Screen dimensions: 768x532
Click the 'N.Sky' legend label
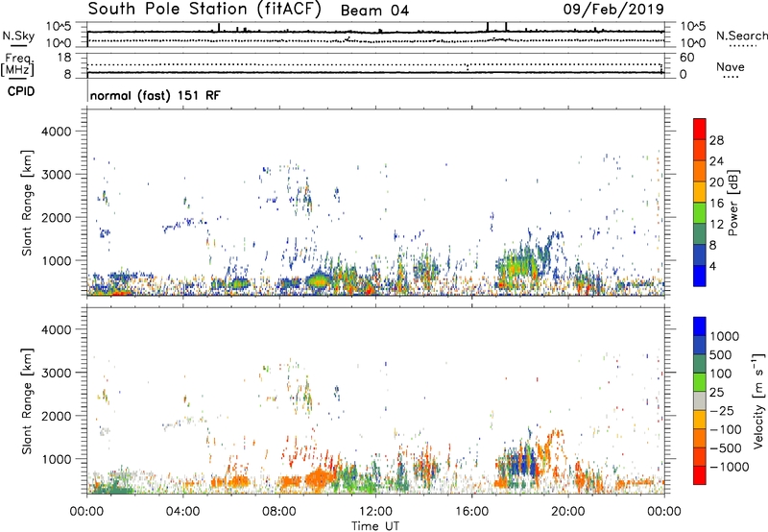[18, 36]
